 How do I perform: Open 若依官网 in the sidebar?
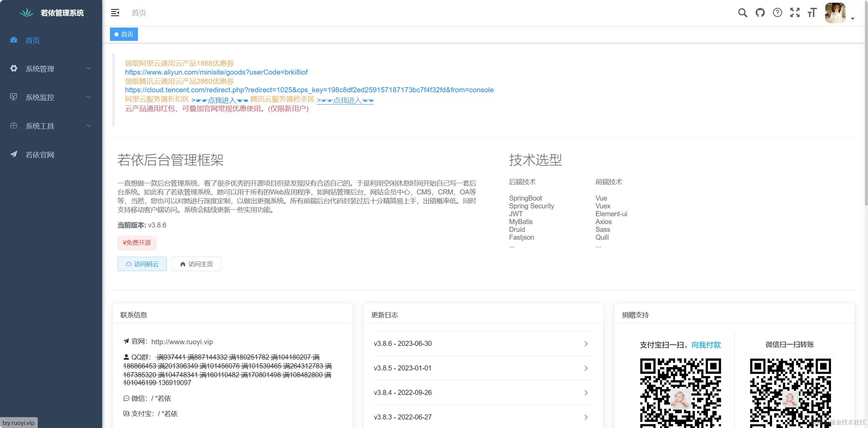point(40,155)
